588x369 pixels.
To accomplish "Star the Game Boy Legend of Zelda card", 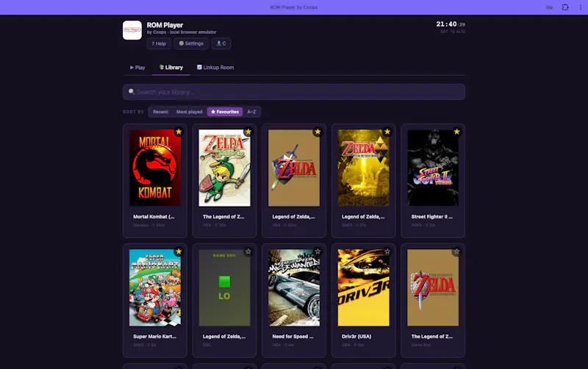I will coord(456,251).
